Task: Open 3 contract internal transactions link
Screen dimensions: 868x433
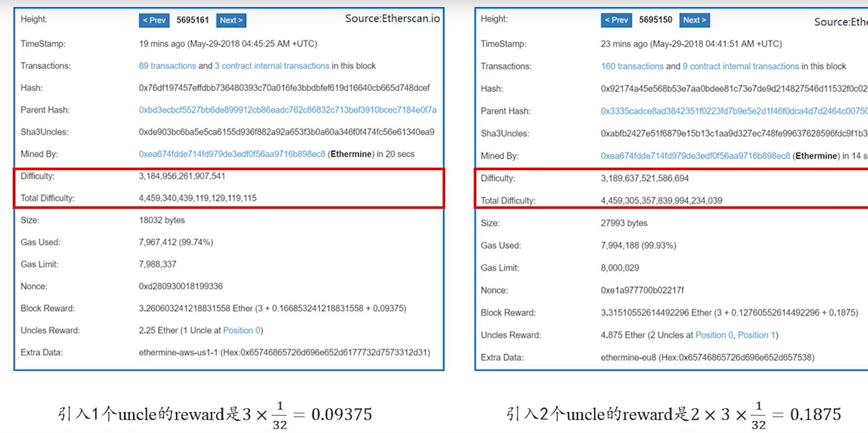Action: point(272,66)
